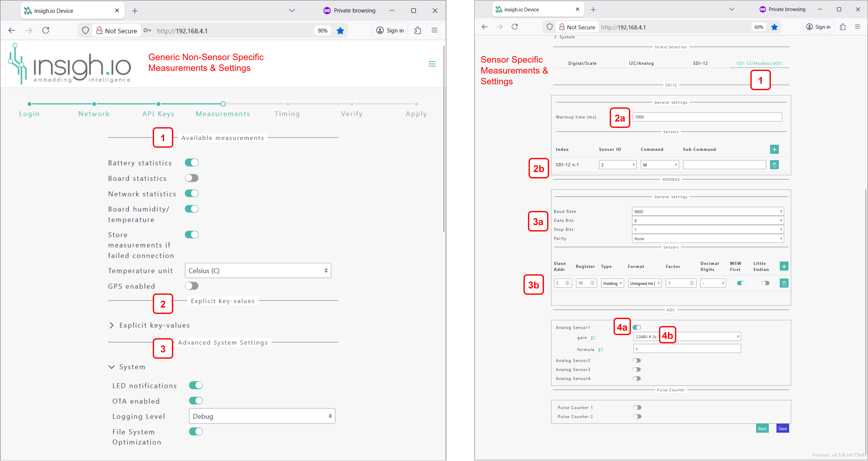Click the "+" icon to add an SDI-12 sensor
Viewport: 868px width, 461px height.
774,149
